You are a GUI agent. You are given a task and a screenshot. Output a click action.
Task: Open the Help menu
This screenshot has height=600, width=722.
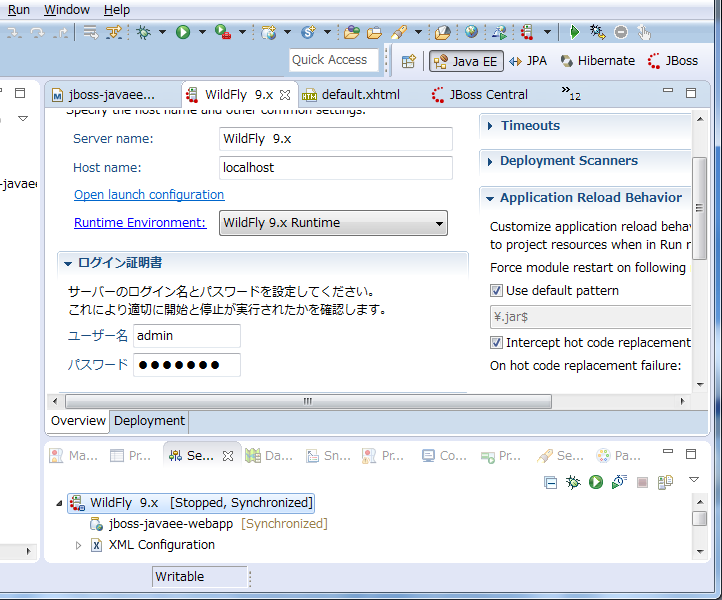[x=116, y=10]
